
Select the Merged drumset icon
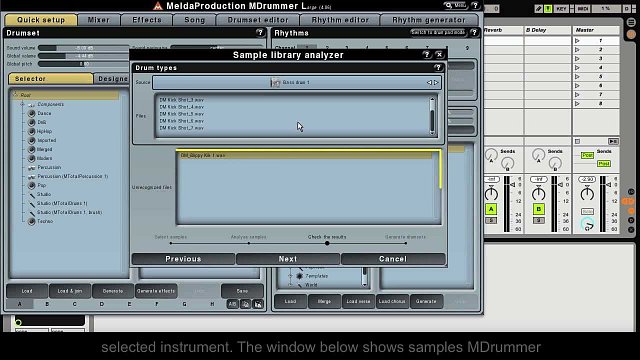[x=31, y=149]
